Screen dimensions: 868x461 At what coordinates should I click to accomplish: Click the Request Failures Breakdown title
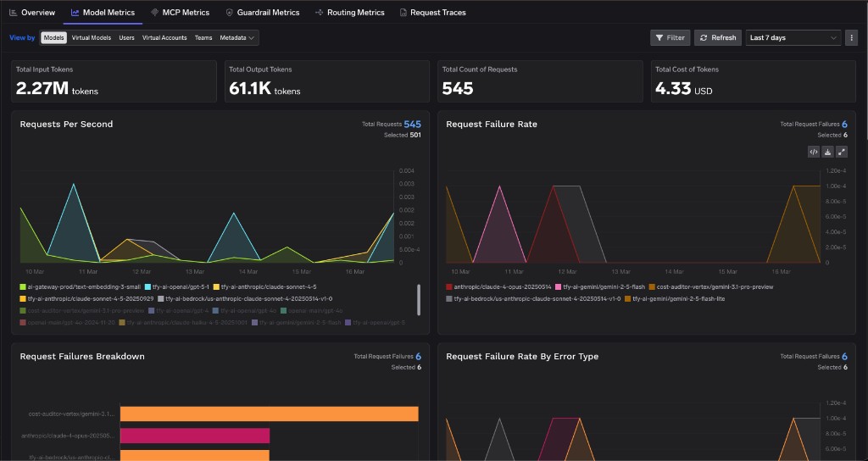coord(82,357)
